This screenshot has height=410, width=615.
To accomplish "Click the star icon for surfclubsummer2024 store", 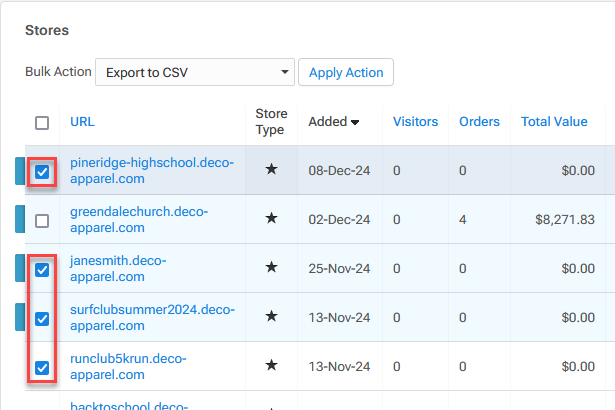I will coord(271,317).
